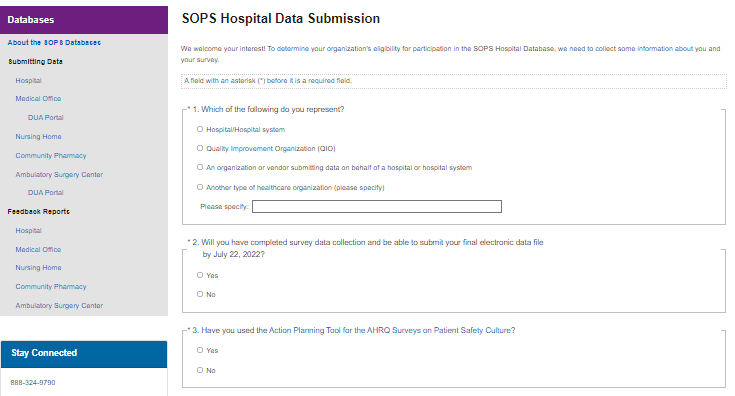Open Ambulatory Surgery Center under Feedback Reports
Screen dimensions: 735x396
[x=59, y=306]
